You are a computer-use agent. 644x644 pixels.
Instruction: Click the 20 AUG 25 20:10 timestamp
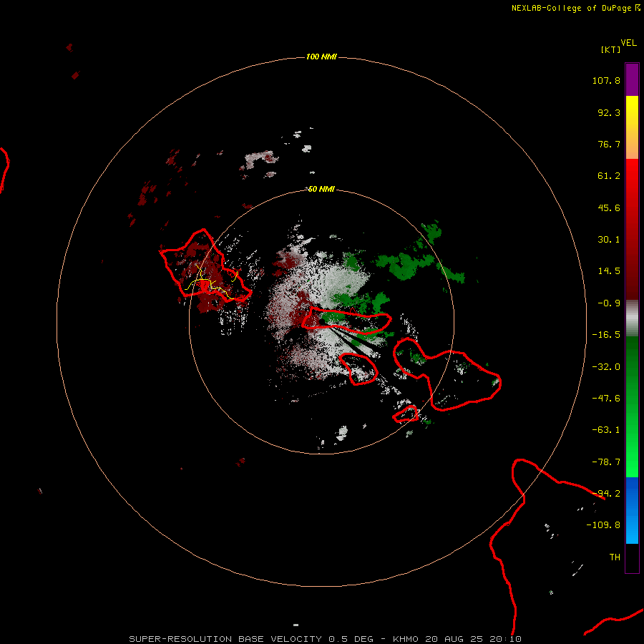(x=473, y=639)
